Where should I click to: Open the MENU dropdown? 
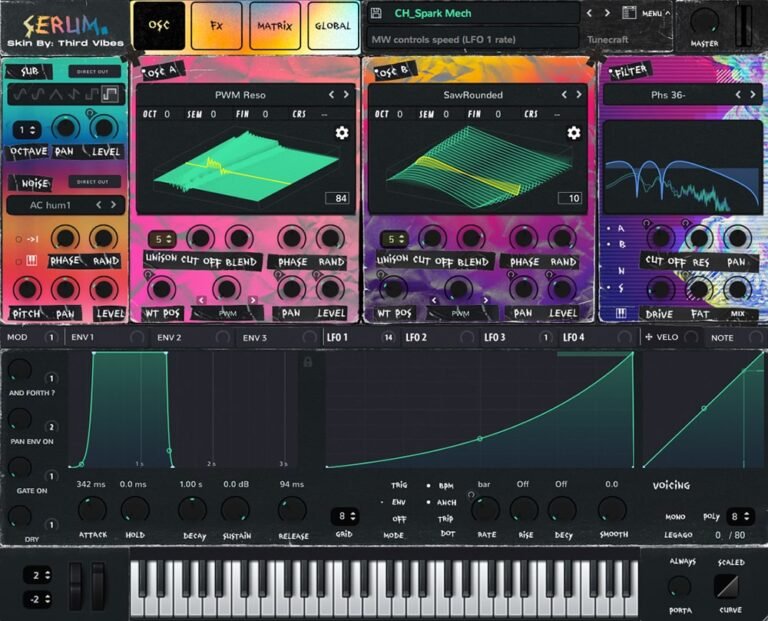coord(656,13)
